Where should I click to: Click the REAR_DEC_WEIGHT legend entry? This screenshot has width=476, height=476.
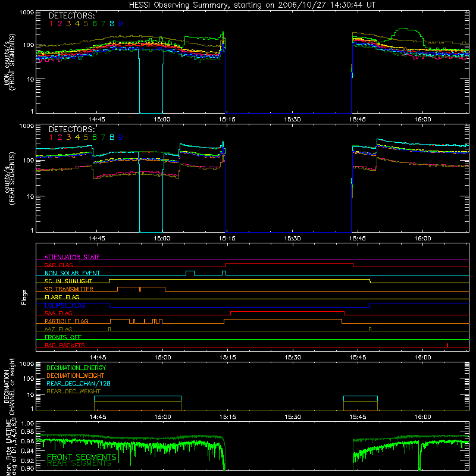click(x=73, y=392)
